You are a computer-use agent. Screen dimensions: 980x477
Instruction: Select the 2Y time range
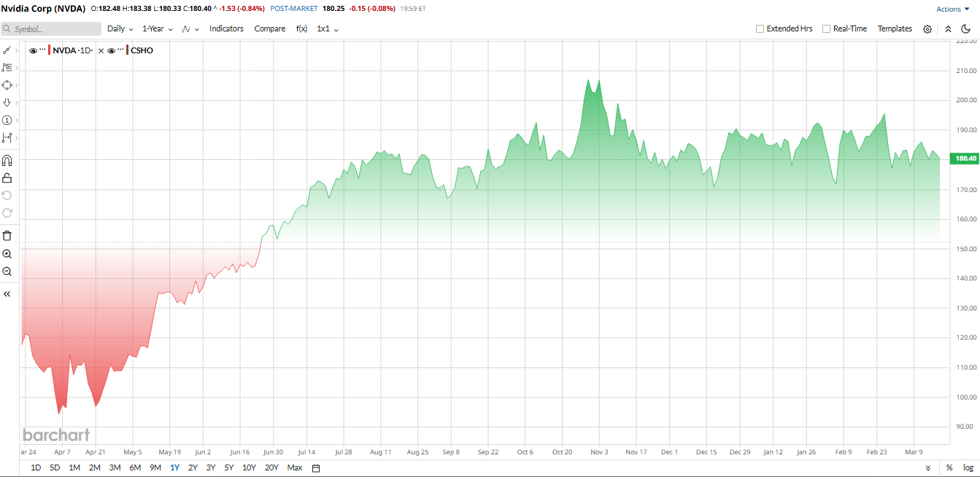(193, 468)
